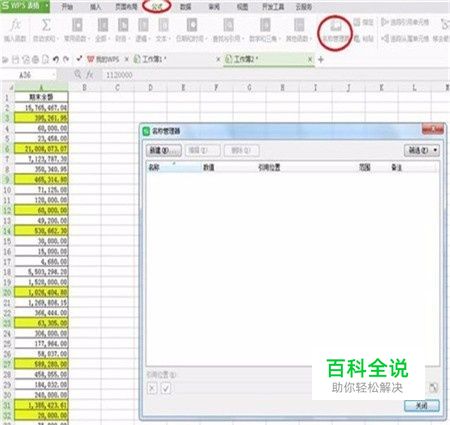Switch to the Data (数据) ribbon tab
Viewport: 450px width, 425px height.
click(185, 6)
